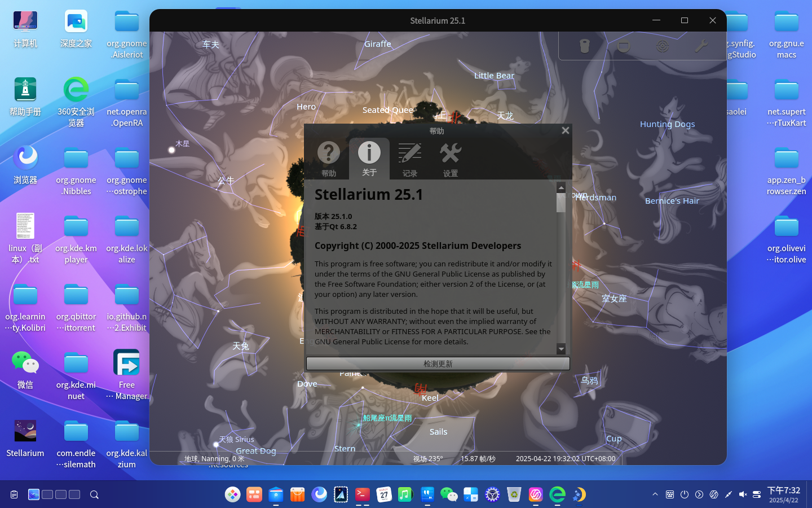
Task: Click the 视场 235° field-of-view text
Action: click(x=428, y=459)
